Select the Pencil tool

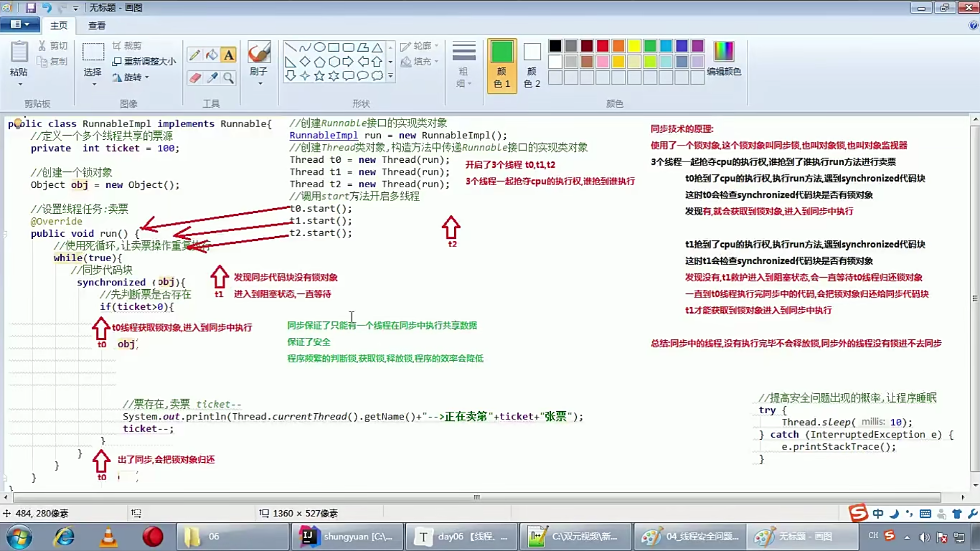pyautogui.click(x=194, y=55)
